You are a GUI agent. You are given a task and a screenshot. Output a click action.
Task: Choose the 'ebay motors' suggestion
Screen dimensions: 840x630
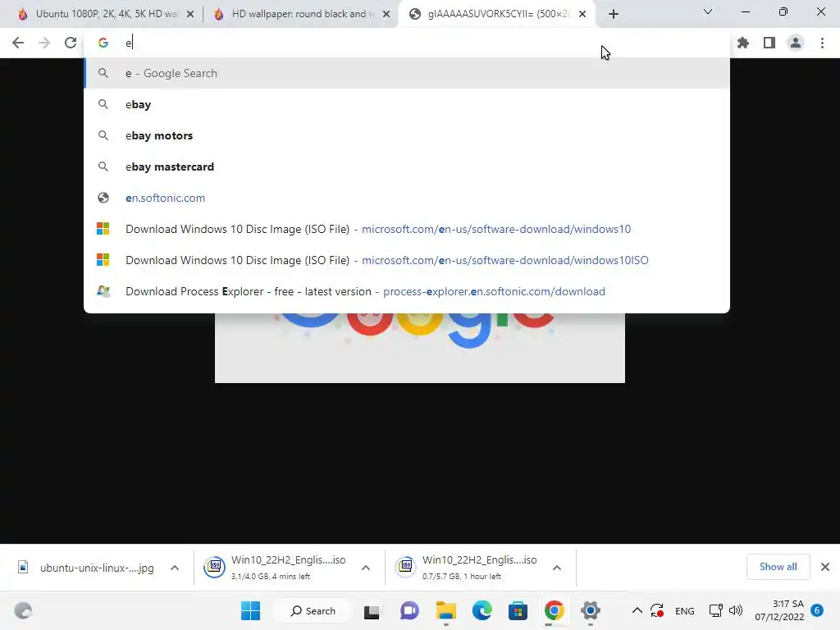[x=407, y=135]
